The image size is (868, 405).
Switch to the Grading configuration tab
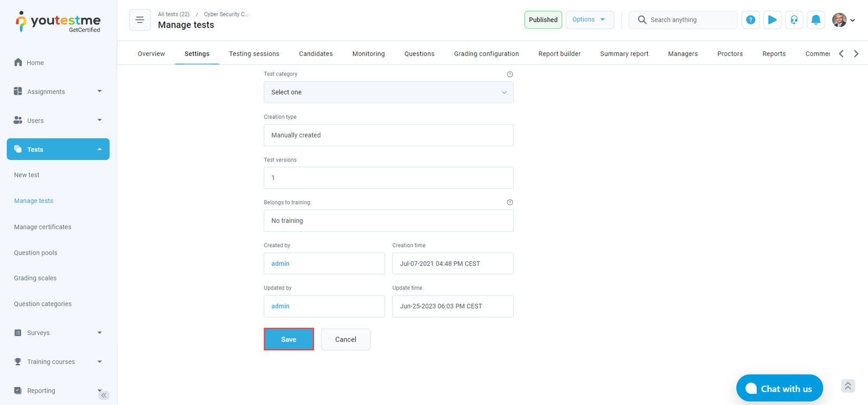coord(486,54)
